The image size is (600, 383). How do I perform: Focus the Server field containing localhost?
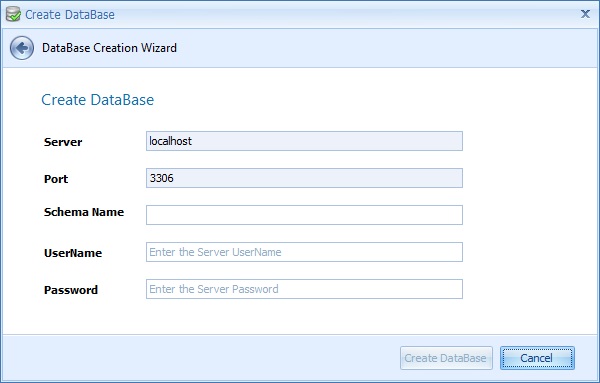(x=304, y=141)
